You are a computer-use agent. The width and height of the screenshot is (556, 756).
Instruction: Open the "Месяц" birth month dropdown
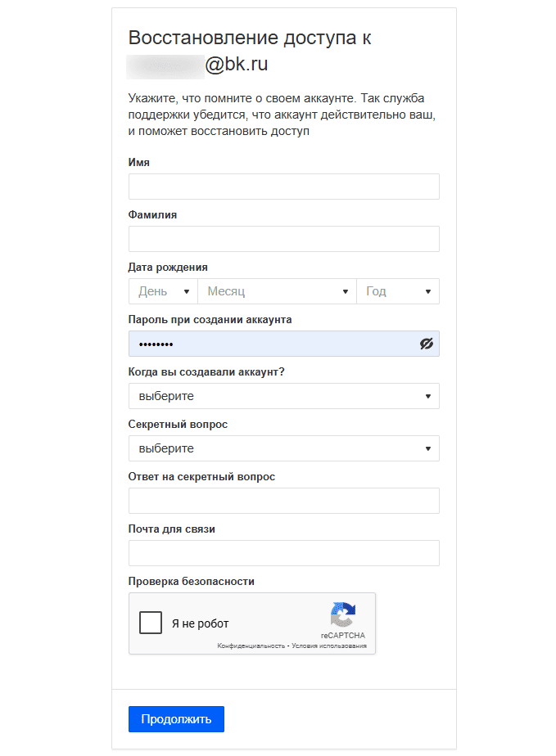[276, 291]
